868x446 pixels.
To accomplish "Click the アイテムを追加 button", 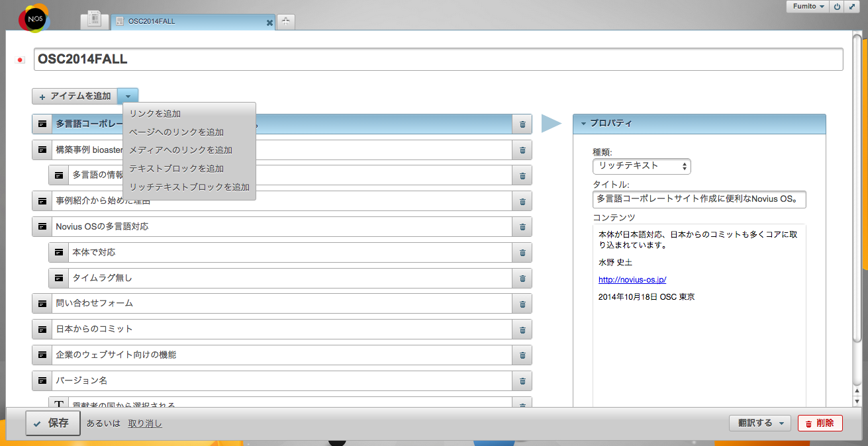I will pos(75,96).
